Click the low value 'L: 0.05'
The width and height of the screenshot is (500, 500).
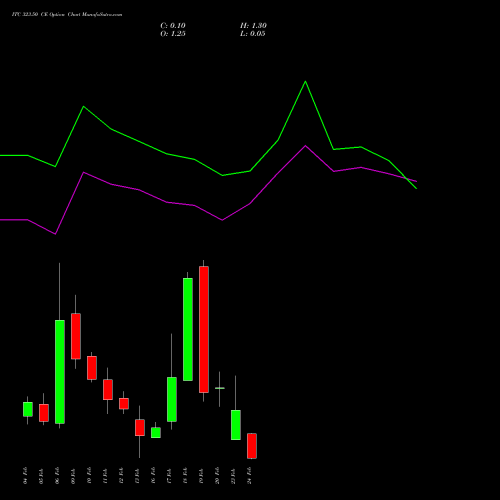pos(253,34)
